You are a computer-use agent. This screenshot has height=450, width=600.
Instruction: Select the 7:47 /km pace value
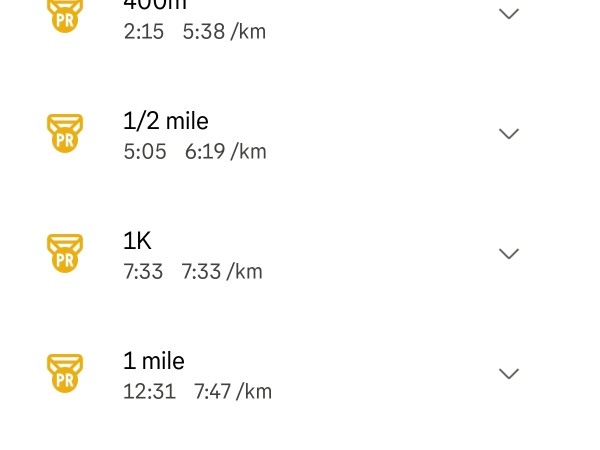233,391
